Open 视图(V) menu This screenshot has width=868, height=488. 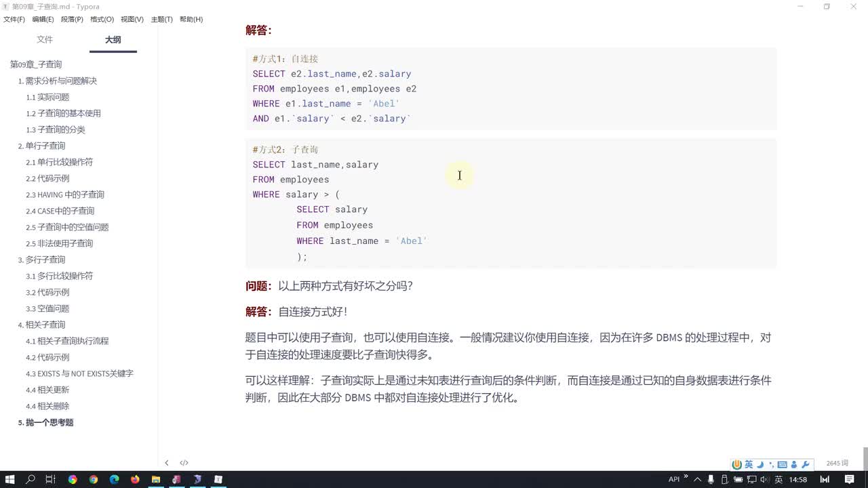[x=132, y=19]
